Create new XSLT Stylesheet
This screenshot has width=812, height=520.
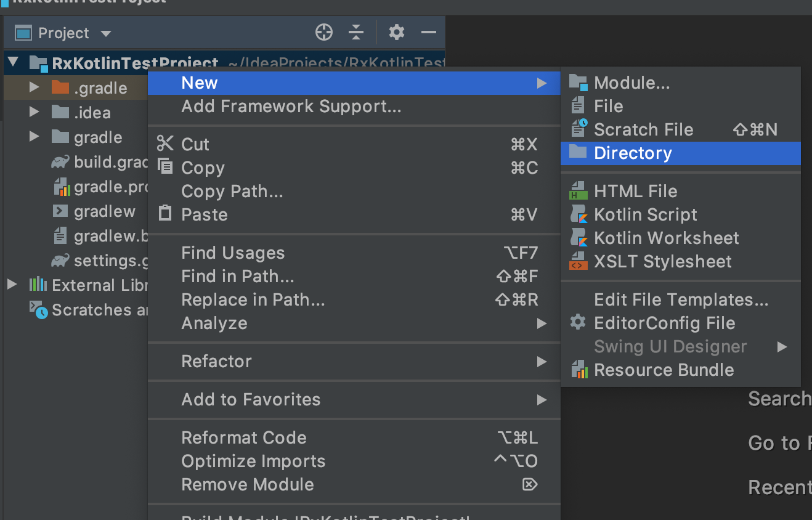pos(681,261)
